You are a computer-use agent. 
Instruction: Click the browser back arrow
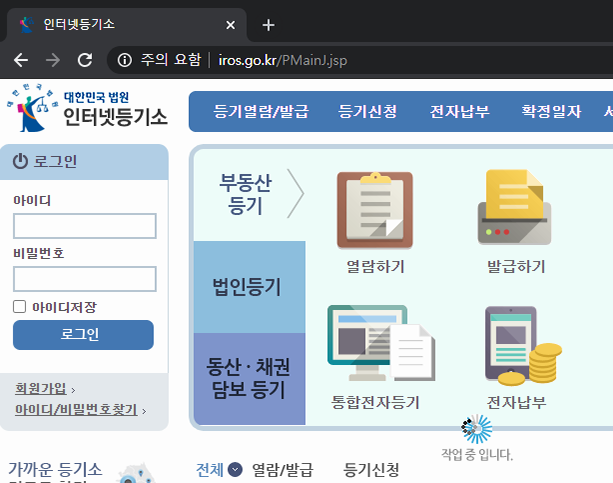pos(21,60)
